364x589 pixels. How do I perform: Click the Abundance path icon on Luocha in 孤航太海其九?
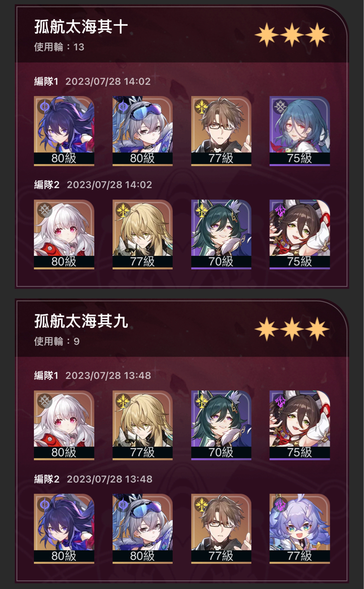coord(123,401)
